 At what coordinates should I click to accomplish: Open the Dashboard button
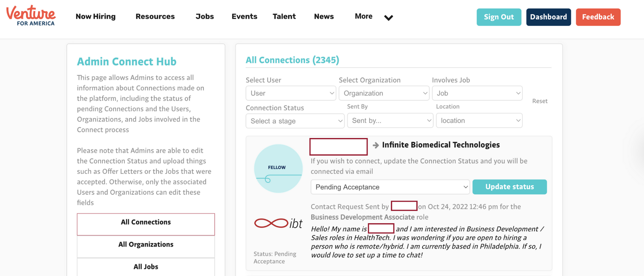(x=548, y=17)
